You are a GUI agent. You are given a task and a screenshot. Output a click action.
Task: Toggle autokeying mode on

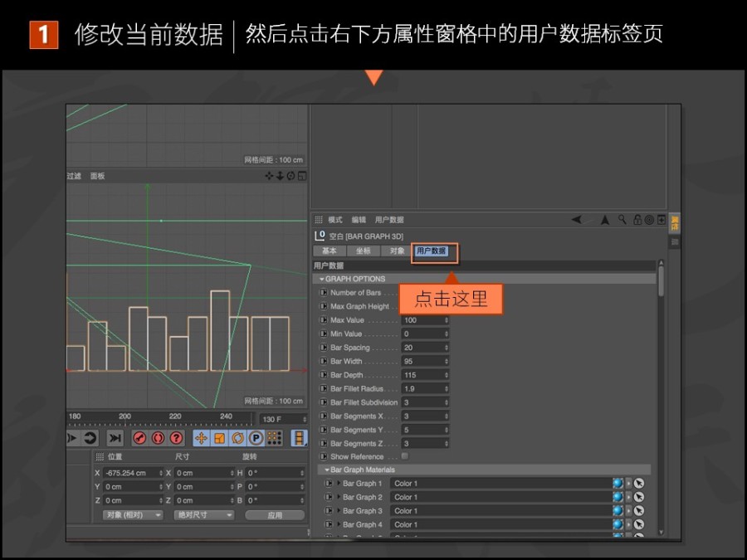(159, 438)
